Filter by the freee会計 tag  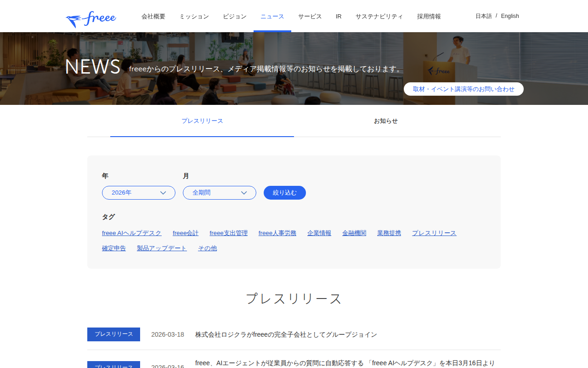click(186, 233)
